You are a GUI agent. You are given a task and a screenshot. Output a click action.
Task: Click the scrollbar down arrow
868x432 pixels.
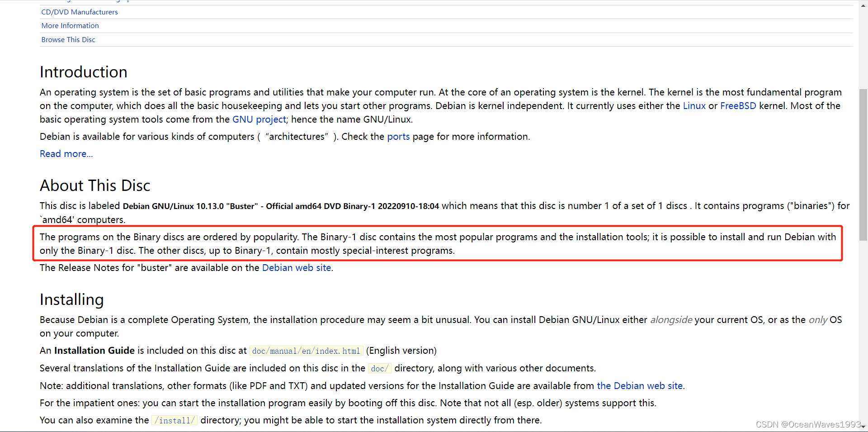point(863,427)
